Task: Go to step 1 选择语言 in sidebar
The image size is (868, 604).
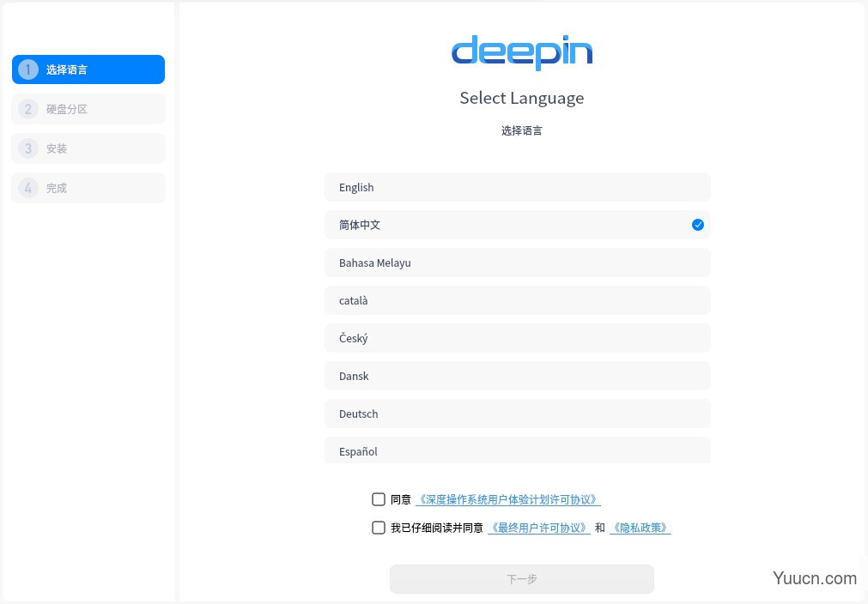Action: click(88, 69)
